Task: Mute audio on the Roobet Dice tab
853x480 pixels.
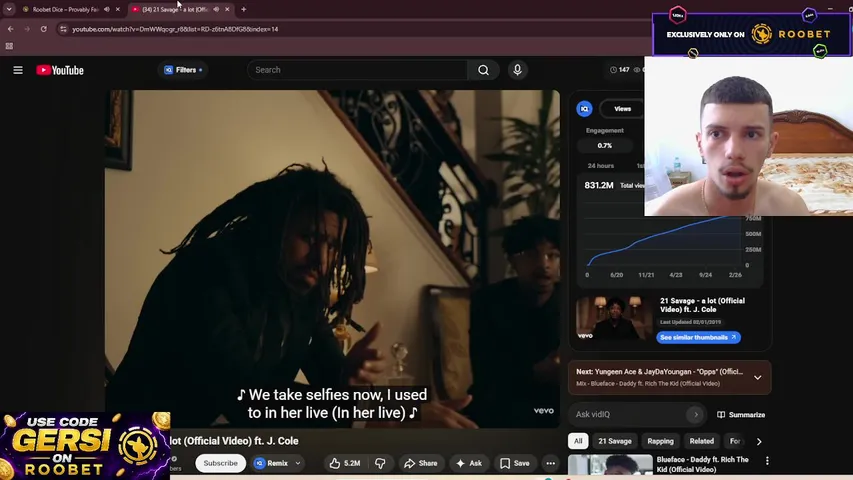Action: click(x=107, y=9)
